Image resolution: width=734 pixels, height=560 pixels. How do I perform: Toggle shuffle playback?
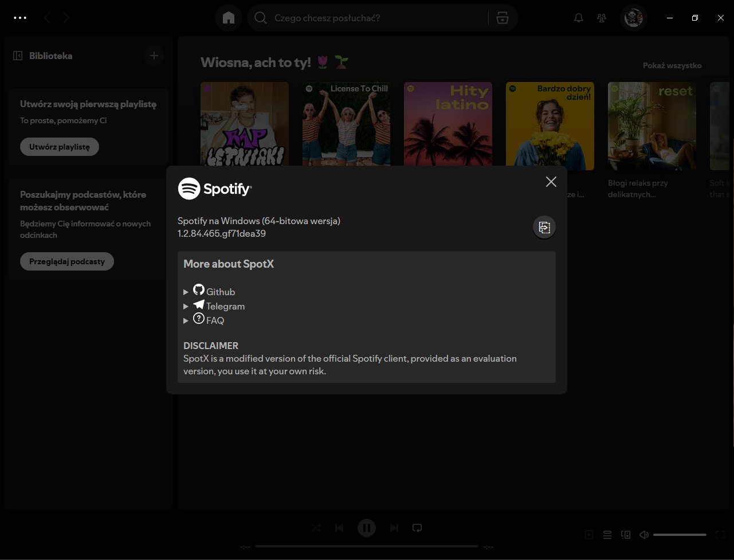(x=316, y=528)
